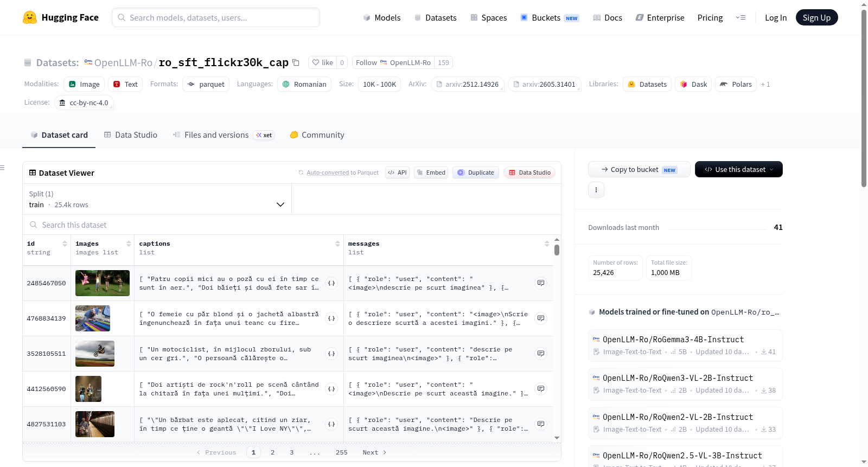Viewport: 868px width, 467px height.
Task: Open image thumbnail for row 3528105511
Action: pyautogui.click(x=95, y=354)
